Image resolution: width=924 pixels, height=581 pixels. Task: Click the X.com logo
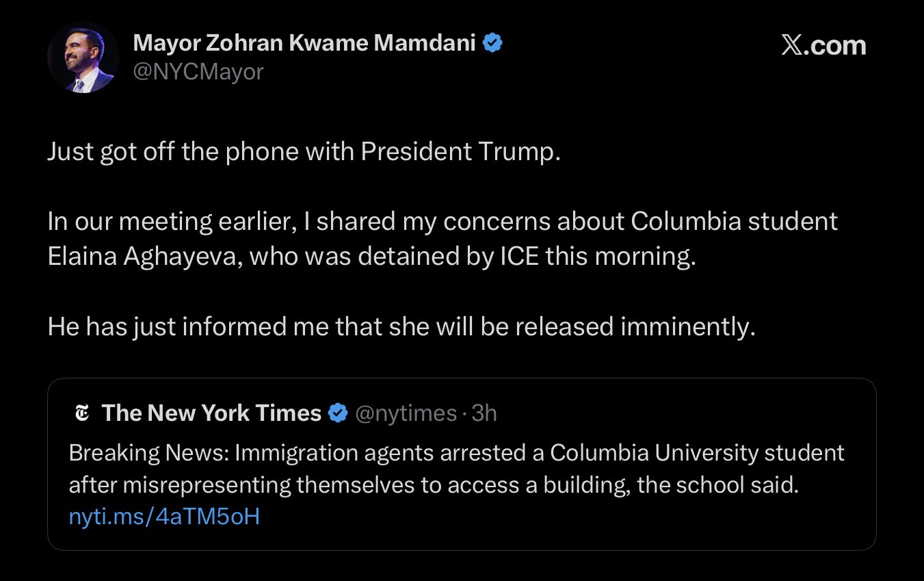click(823, 45)
